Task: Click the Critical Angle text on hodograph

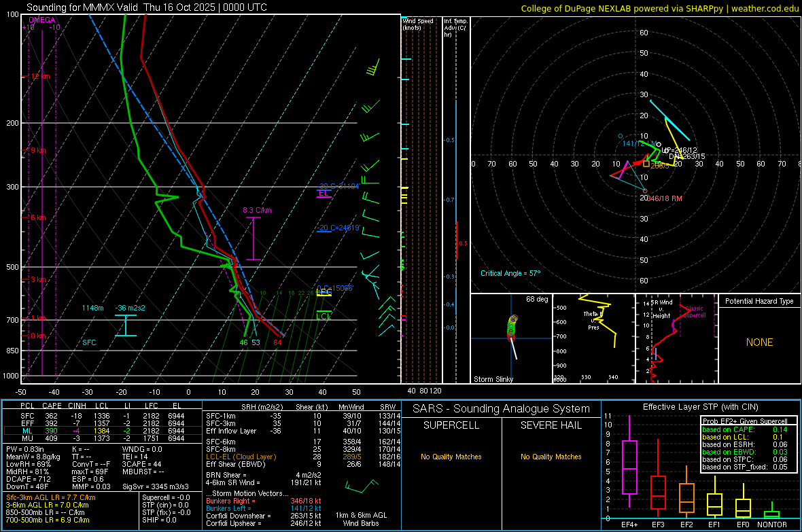Action: 510,273
